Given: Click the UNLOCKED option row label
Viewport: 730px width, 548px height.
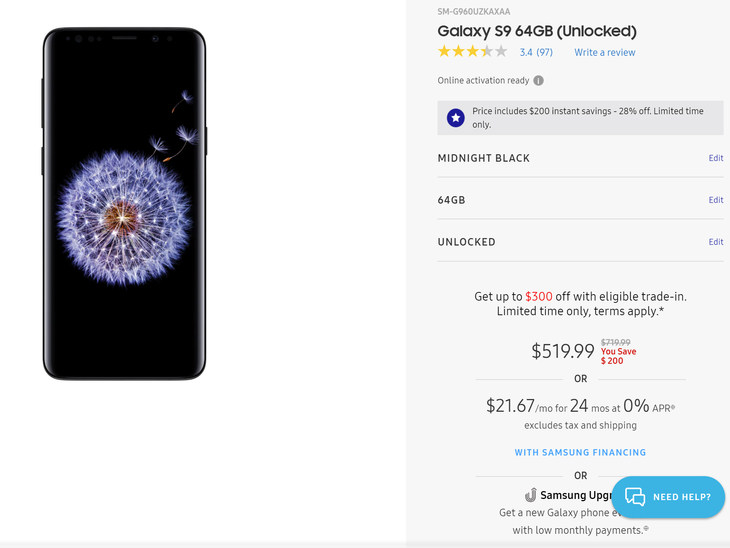Looking at the screenshot, I should [x=466, y=242].
